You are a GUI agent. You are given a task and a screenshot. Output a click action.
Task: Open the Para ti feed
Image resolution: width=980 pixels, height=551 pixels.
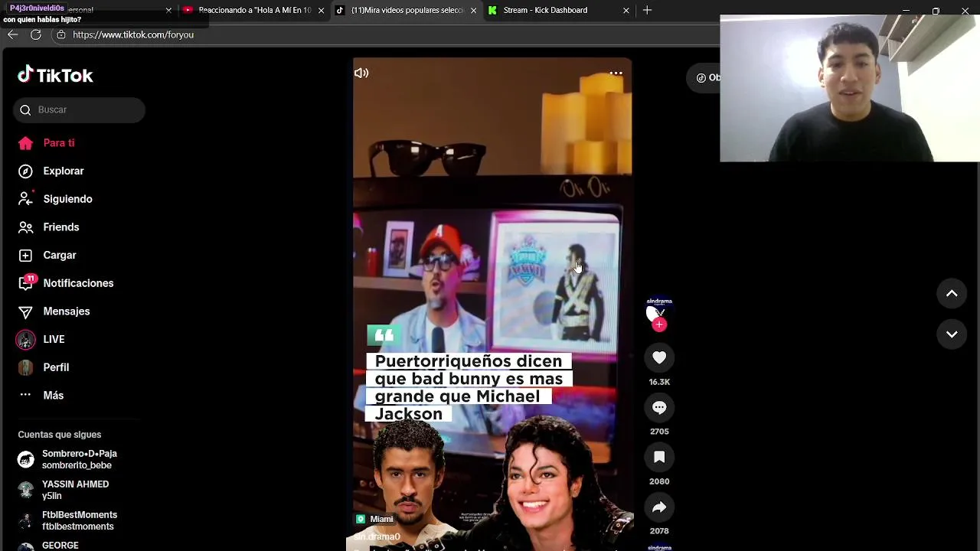59,143
